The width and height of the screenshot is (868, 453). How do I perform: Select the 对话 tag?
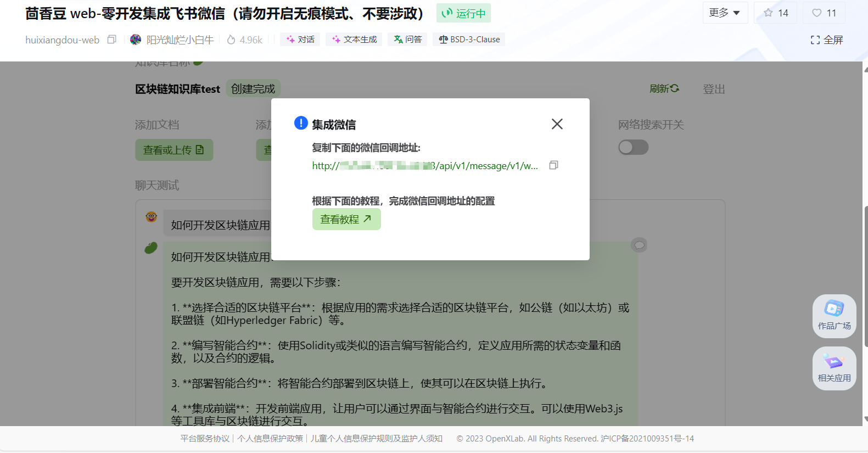point(300,40)
